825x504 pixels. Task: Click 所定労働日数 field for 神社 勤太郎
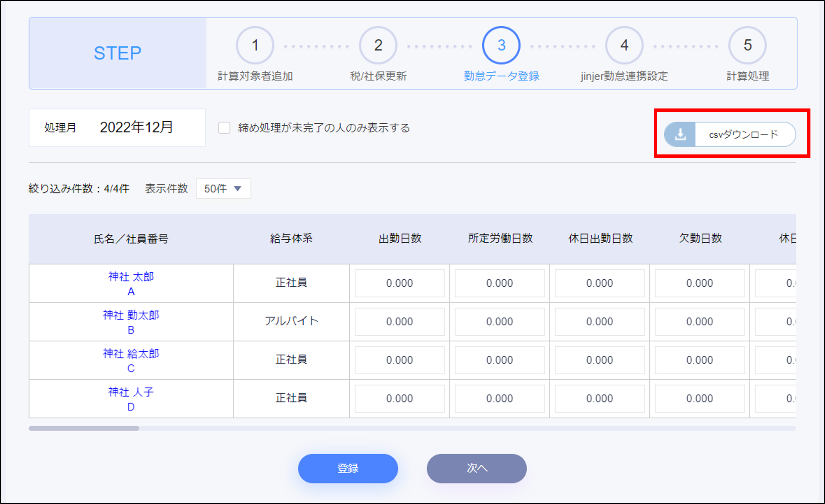tap(499, 321)
